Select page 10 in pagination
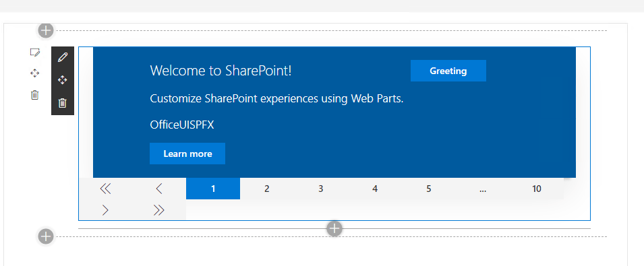 point(536,189)
